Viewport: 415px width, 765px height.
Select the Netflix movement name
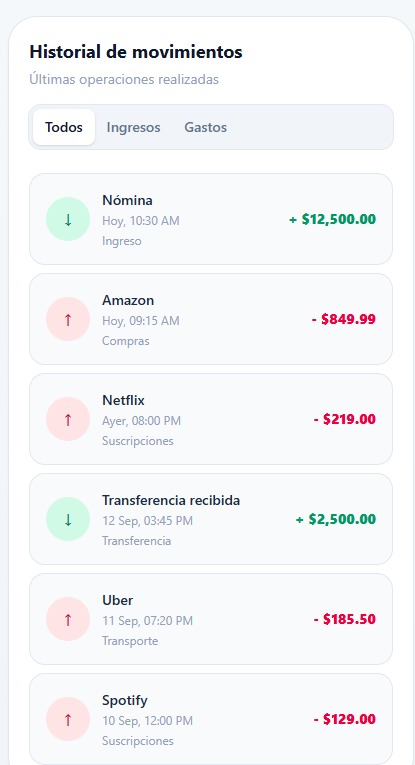tap(123, 400)
